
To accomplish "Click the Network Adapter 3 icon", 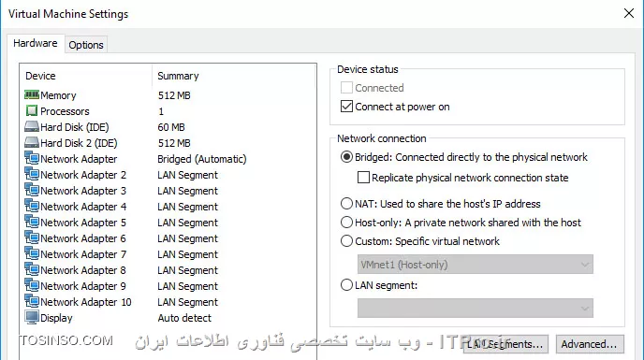I will pos(32,191).
